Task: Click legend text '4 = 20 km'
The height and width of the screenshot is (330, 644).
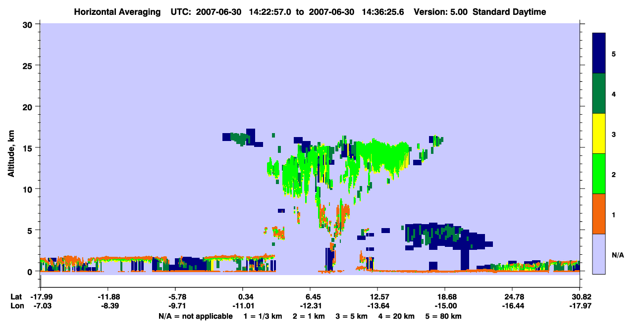Action: pyautogui.click(x=397, y=316)
